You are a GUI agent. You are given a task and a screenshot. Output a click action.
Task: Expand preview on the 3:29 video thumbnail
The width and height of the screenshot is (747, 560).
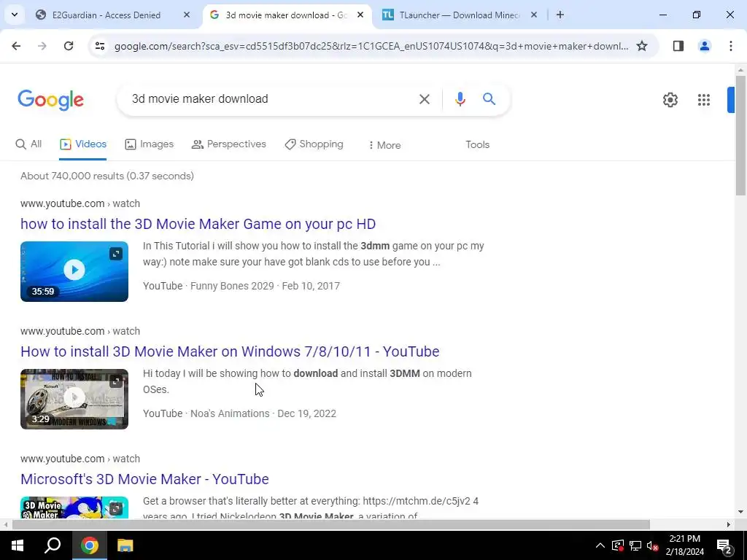click(x=116, y=381)
